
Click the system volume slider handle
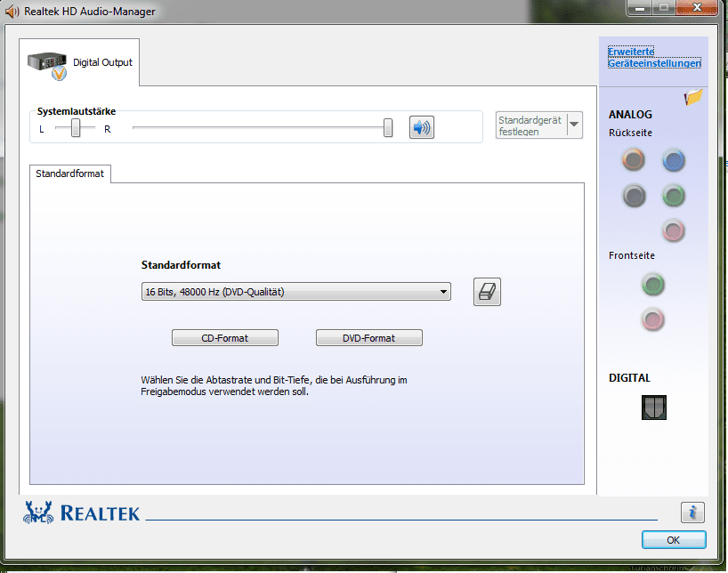[x=388, y=128]
